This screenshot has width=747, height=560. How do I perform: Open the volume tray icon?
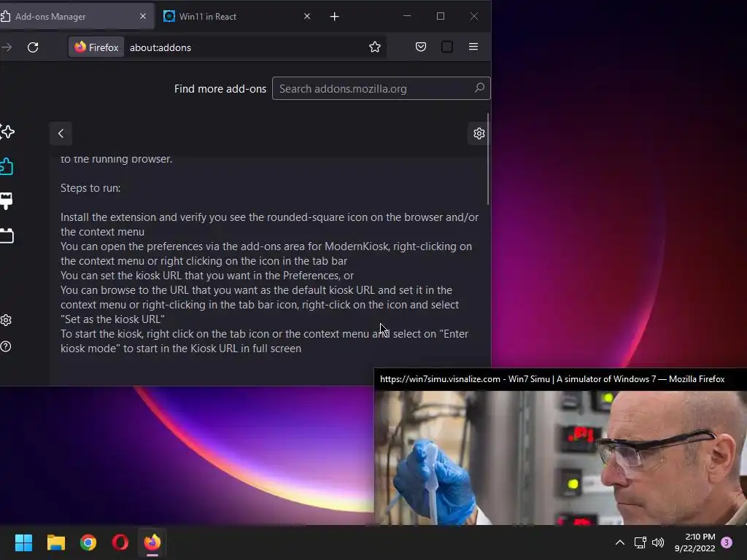(x=658, y=542)
